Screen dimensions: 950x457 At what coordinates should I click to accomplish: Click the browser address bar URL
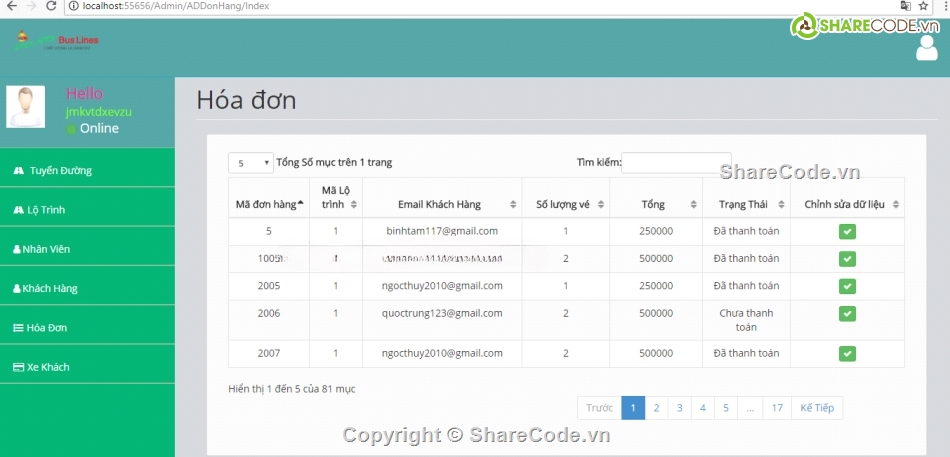[176, 6]
